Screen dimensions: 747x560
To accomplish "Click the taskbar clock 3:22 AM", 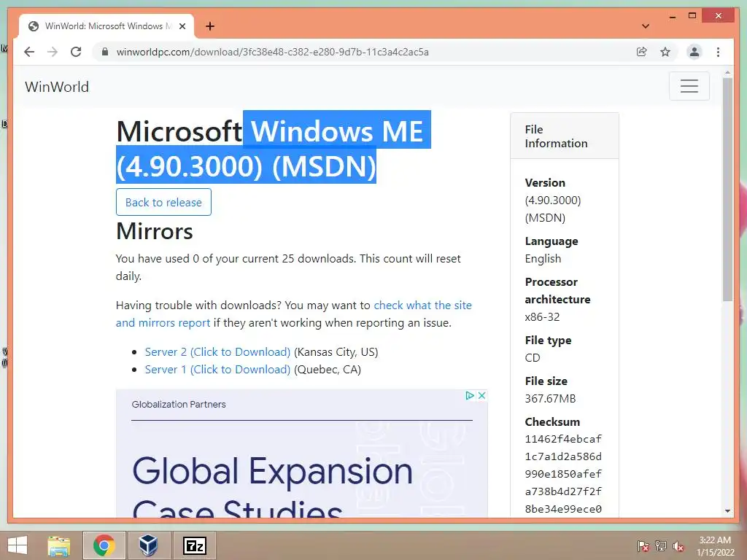I will (715, 546).
